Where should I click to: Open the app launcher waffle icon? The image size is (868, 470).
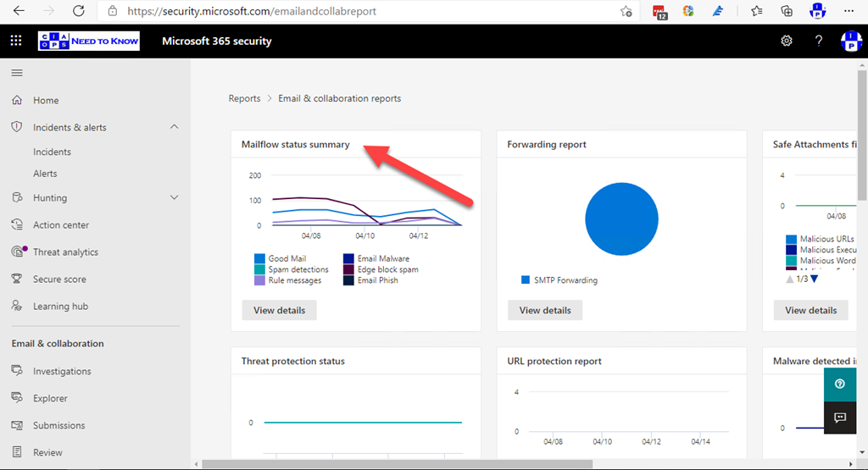(x=16, y=41)
